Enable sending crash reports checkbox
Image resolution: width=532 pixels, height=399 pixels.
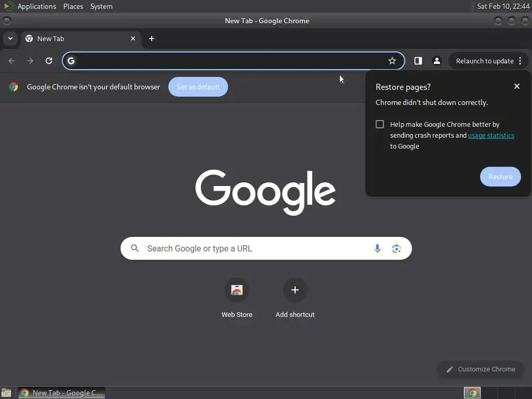(380, 124)
